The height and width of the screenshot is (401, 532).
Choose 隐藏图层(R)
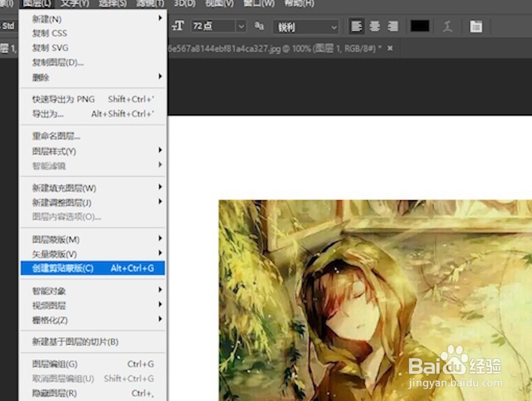93,393
